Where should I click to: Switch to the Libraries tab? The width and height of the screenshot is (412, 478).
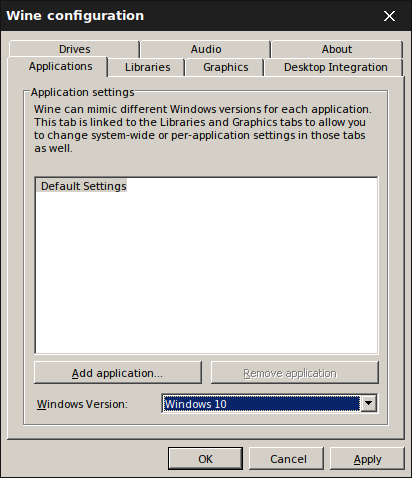147,67
